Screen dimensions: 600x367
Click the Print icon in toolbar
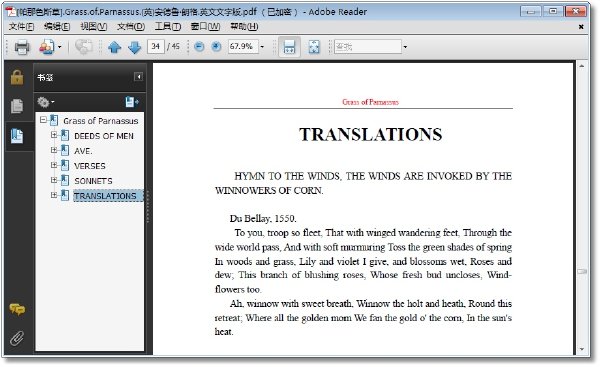(22, 47)
